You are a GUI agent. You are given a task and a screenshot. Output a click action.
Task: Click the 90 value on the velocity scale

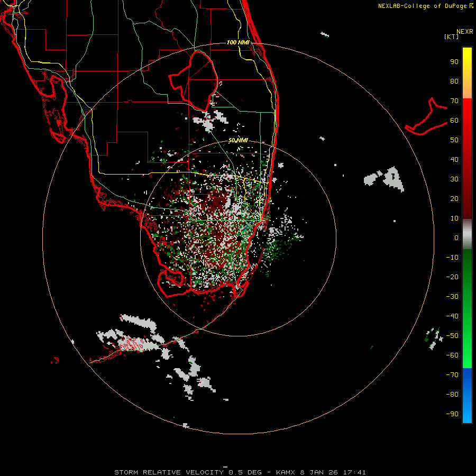pos(454,62)
